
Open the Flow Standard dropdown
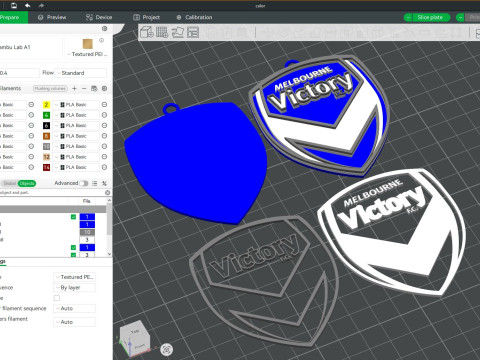click(x=80, y=73)
